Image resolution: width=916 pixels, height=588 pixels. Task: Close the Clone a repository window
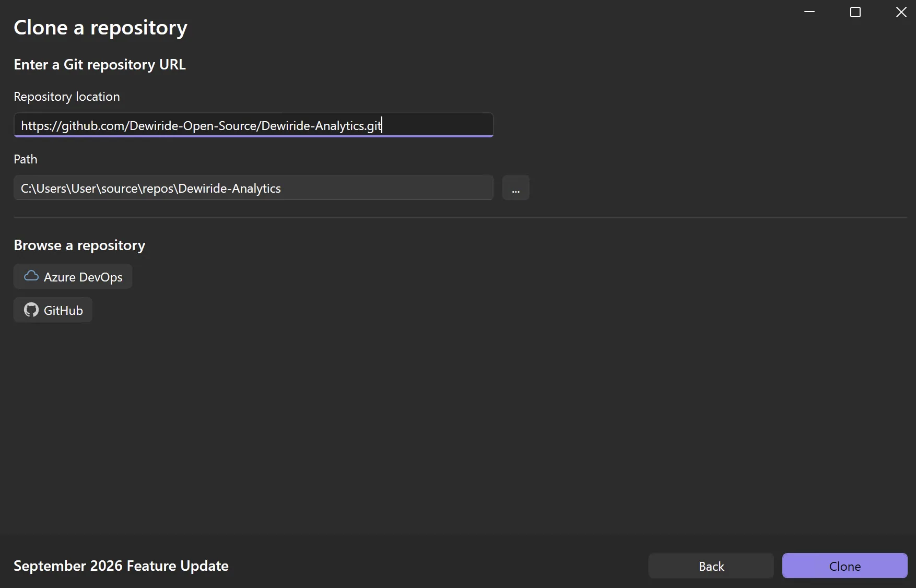pyautogui.click(x=901, y=12)
